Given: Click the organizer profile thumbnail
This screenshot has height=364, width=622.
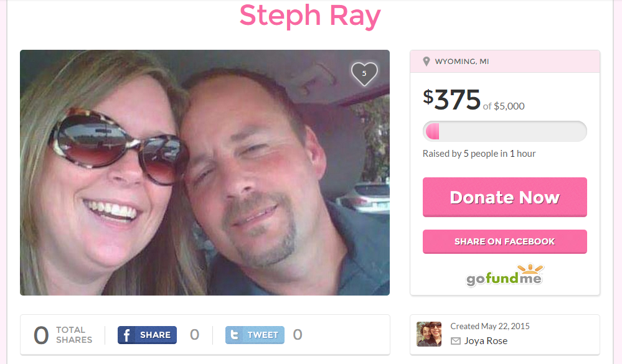Looking at the screenshot, I should point(429,334).
